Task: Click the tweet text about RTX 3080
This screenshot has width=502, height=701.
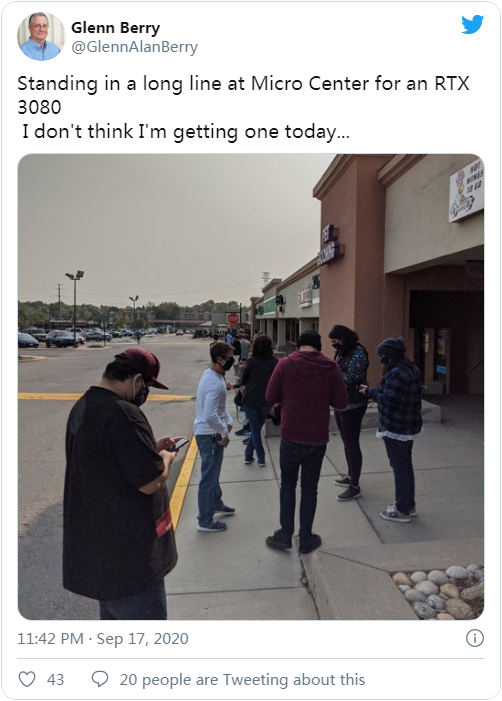Action: [244, 107]
